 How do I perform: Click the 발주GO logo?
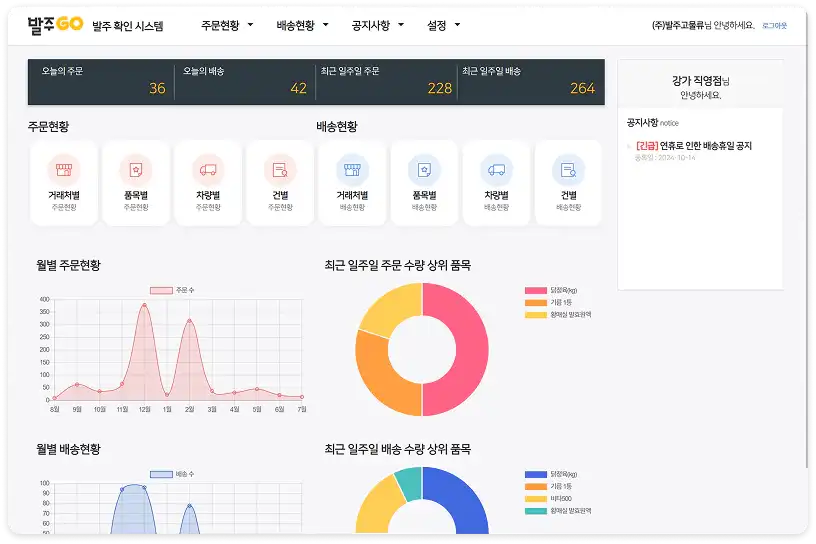pos(55,24)
